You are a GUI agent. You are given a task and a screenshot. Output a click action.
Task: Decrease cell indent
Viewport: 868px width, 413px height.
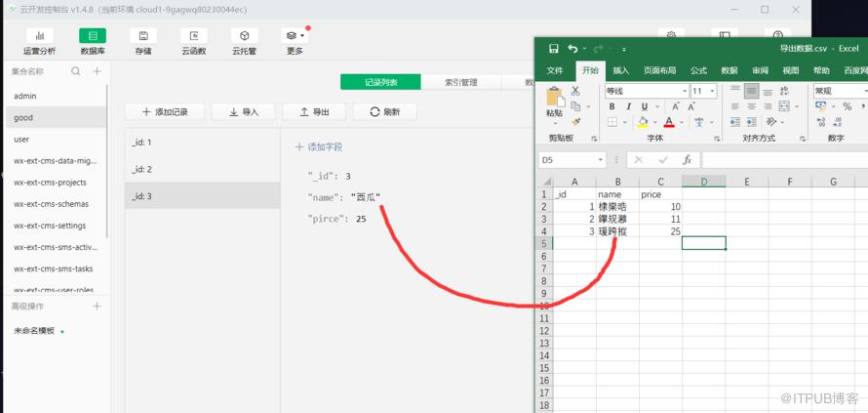[x=735, y=122]
